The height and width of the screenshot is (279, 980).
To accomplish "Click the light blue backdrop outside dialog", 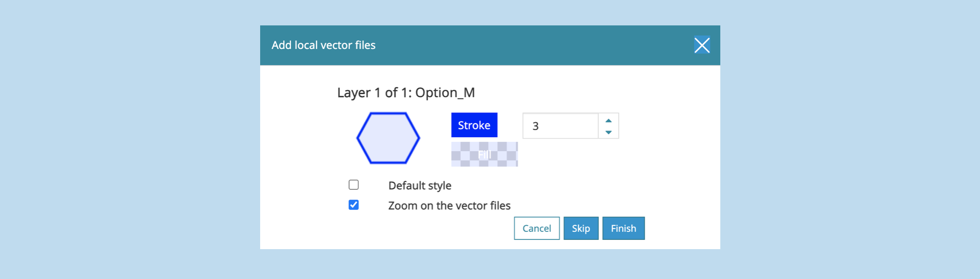I will point(134,134).
